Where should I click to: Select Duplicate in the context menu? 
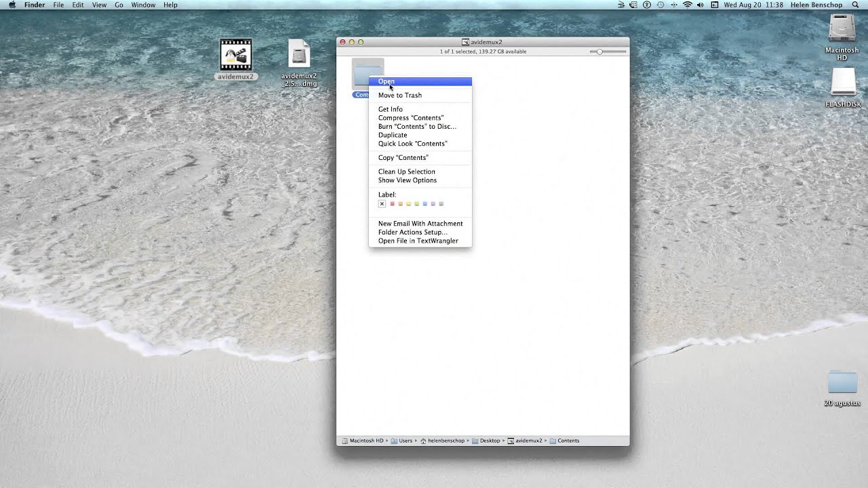pos(420,135)
